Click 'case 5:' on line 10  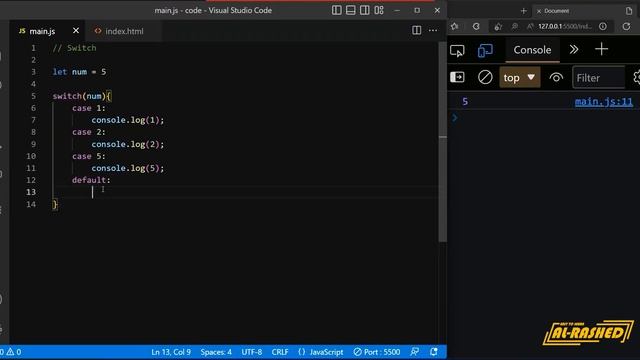tap(89, 156)
